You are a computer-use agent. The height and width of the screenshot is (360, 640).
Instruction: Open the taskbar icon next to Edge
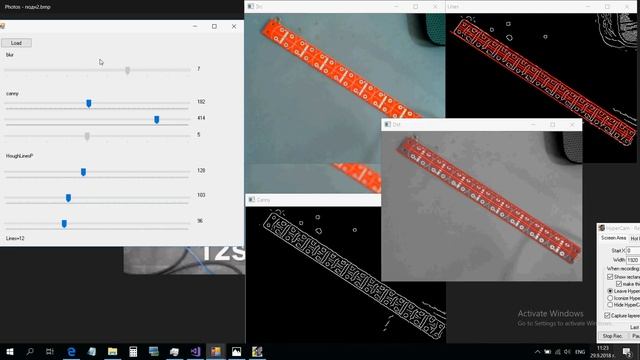[92, 351]
